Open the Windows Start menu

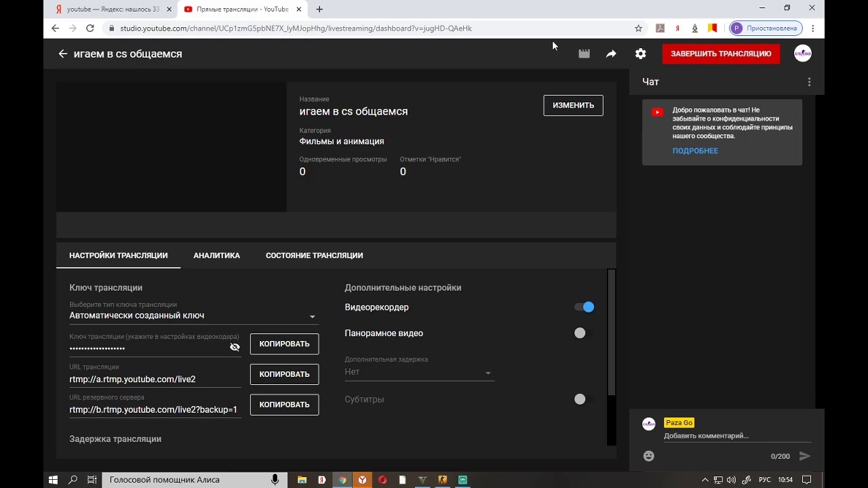click(54, 480)
